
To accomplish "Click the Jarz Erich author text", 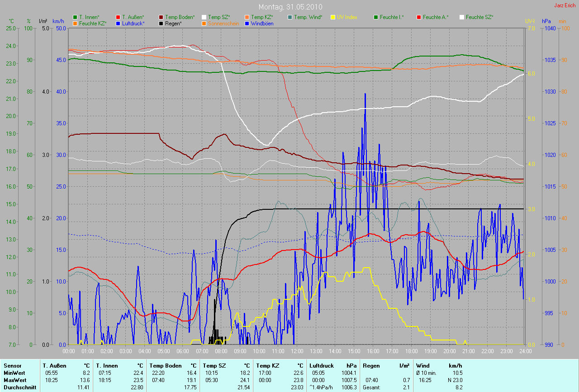I will tap(565, 5).
